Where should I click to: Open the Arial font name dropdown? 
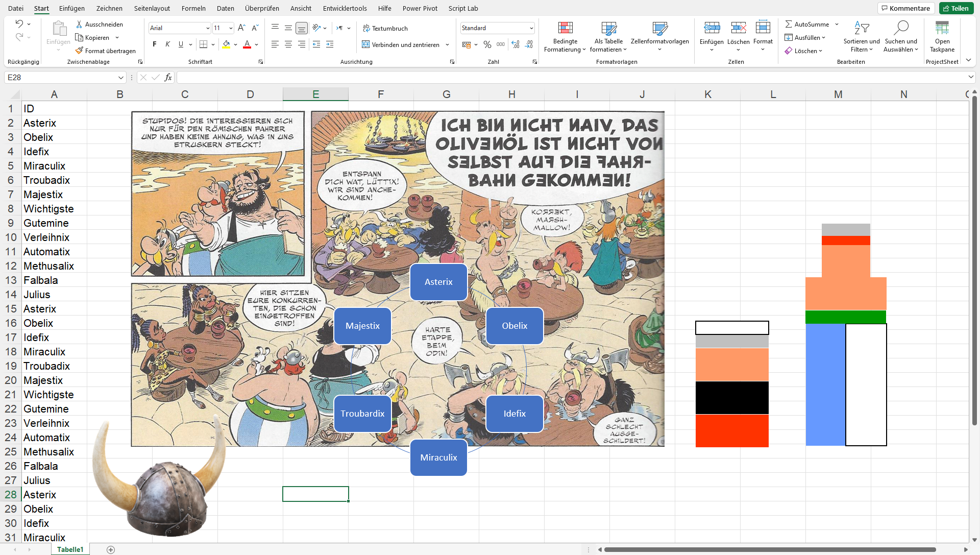point(208,28)
